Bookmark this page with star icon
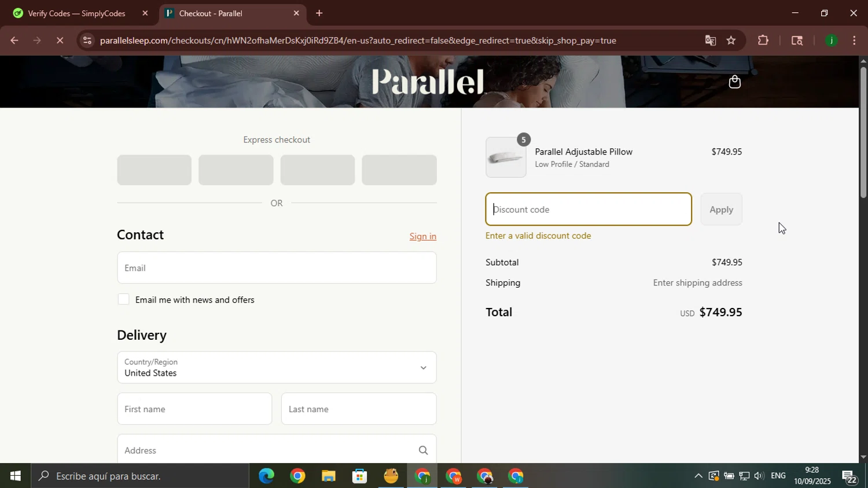The height and width of the screenshot is (488, 868). (731, 41)
